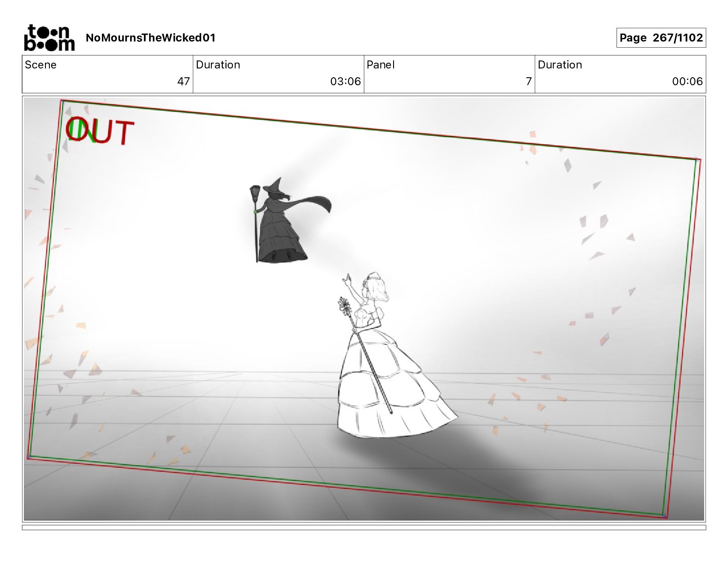The height and width of the screenshot is (563, 728).
Task: Click the panel Duration label
Action: point(560,65)
